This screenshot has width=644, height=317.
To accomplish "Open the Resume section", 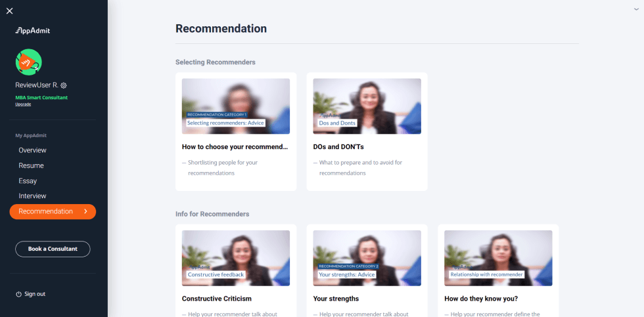I will click(32, 165).
